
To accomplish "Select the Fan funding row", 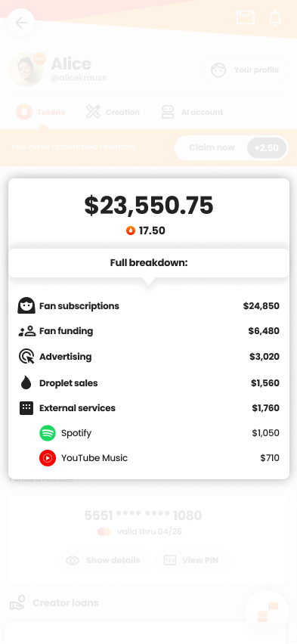I will coord(149,331).
